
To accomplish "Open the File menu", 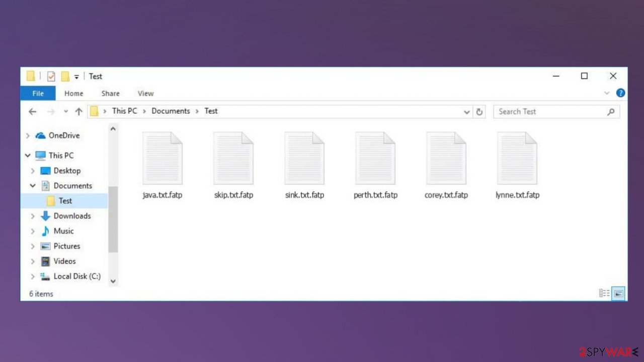I will pos(38,93).
